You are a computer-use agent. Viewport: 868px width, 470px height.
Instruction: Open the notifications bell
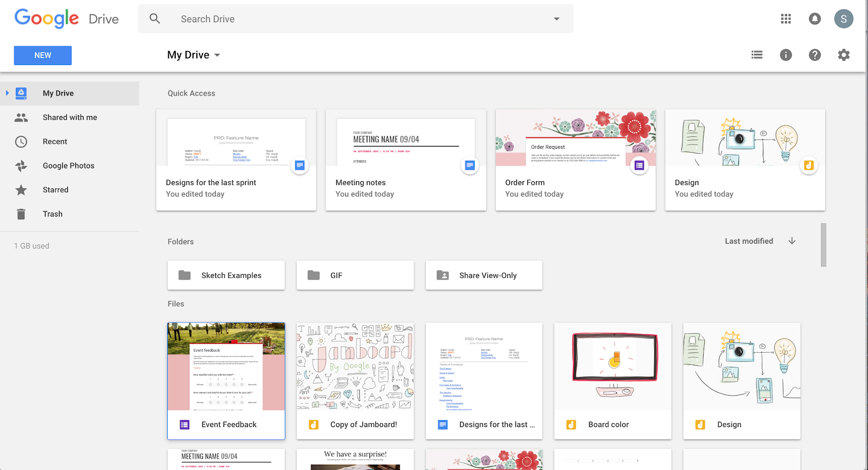(815, 19)
